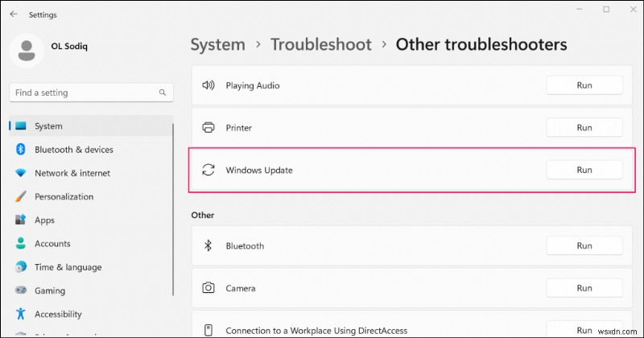Click the Time & language globe icon
This screenshot has height=338, width=644.
[21, 267]
